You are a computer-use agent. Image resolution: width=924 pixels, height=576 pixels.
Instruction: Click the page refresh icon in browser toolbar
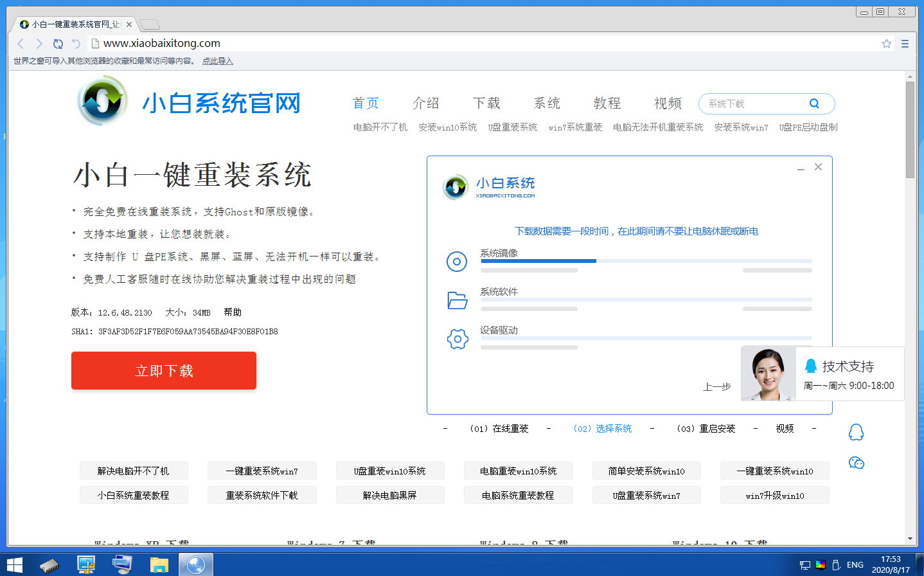coord(58,44)
